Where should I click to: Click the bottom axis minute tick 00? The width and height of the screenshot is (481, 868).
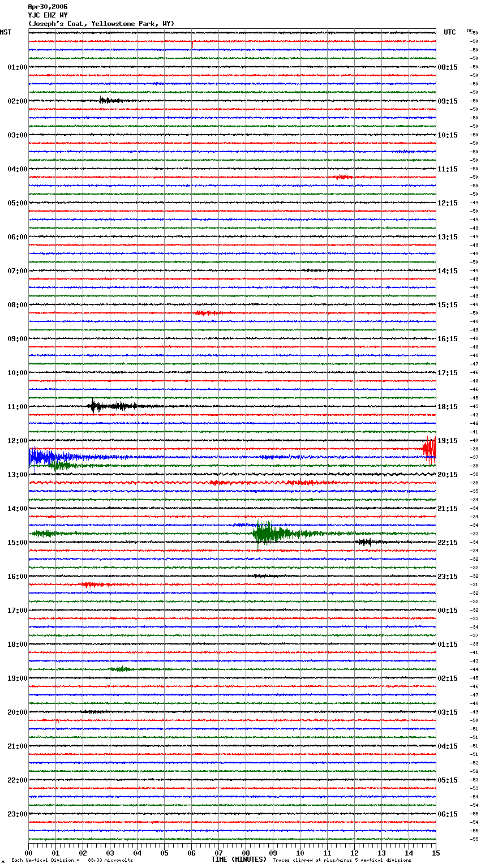[28, 853]
